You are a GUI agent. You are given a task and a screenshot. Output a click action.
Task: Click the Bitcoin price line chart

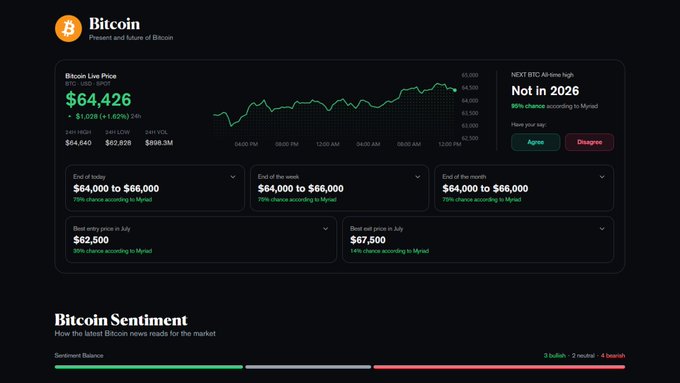point(334,104)
